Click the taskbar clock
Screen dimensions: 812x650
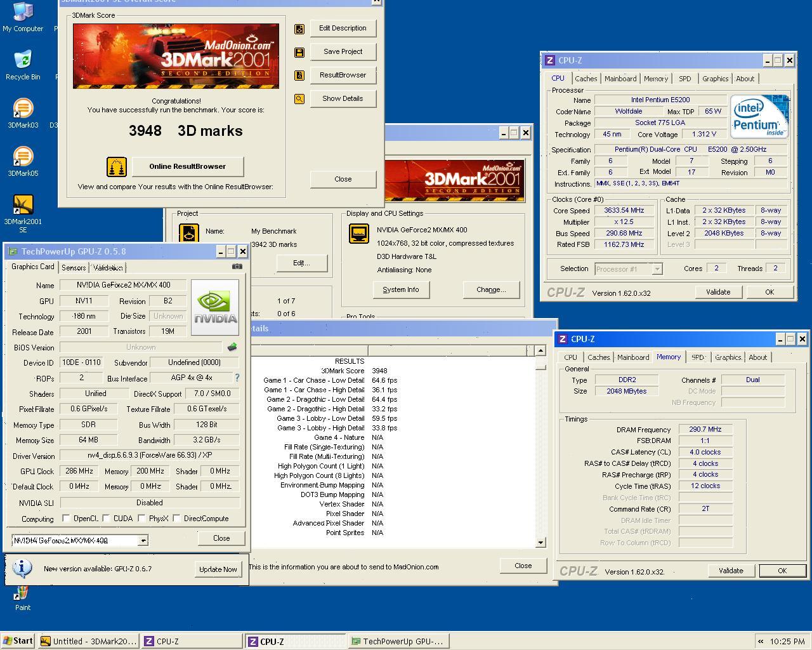787,642
